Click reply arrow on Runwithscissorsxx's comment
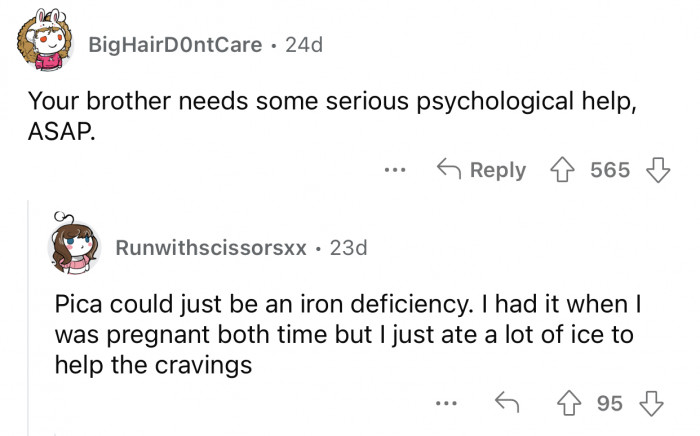Viewport: 700px width, 436px height. coord(505,403)
